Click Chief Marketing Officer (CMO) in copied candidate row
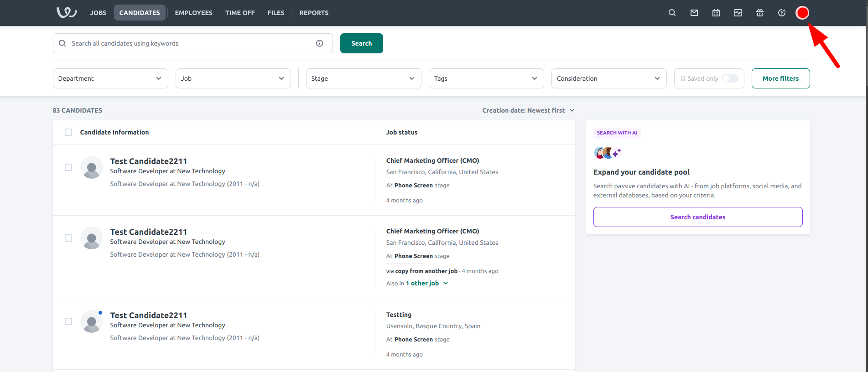Viewport: 868px width, 372px height. click(433, 231)
